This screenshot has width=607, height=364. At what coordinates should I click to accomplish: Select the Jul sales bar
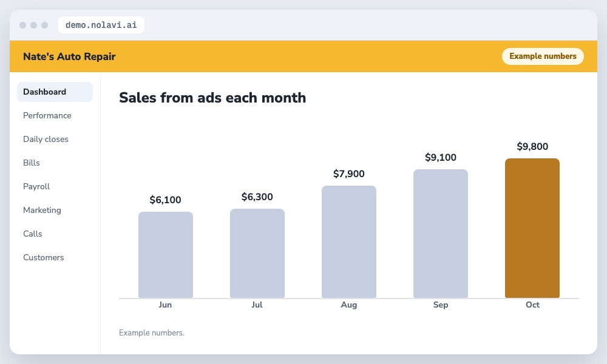pos(257,254)
